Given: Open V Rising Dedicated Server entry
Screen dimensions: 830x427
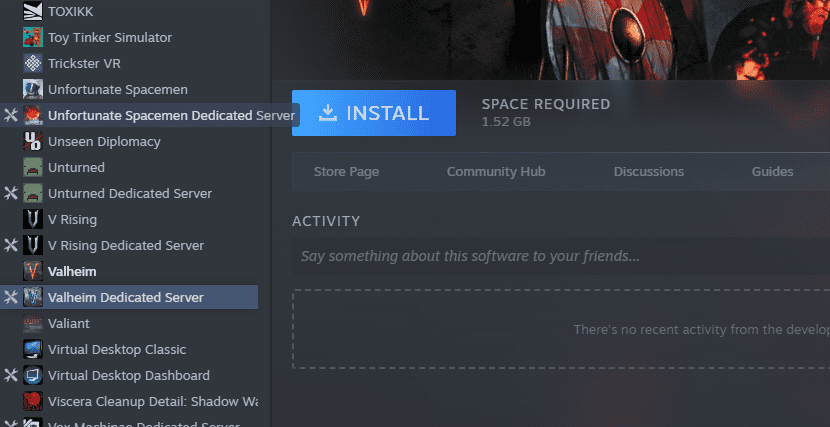Looking at the screenshot, I should [x=125, y=246].
